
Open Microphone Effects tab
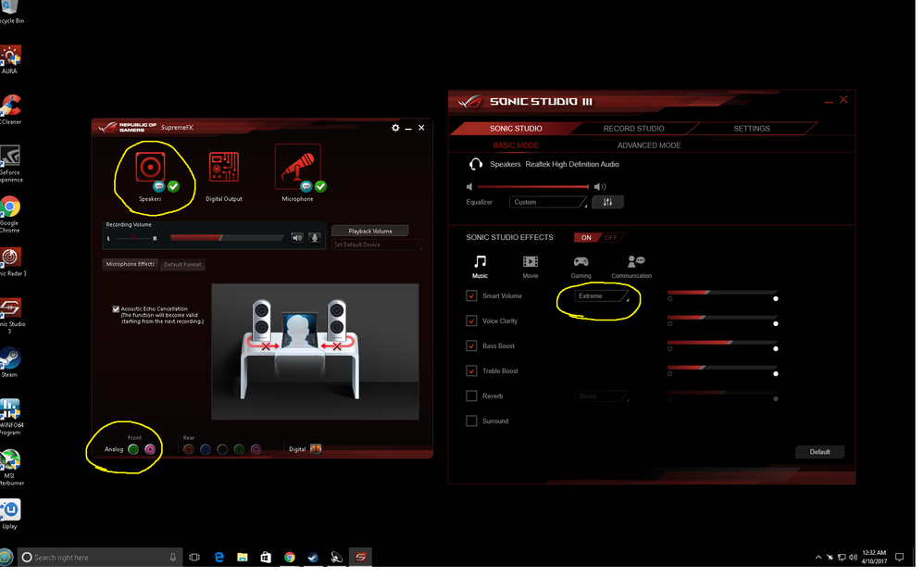[x=131, y=265]
